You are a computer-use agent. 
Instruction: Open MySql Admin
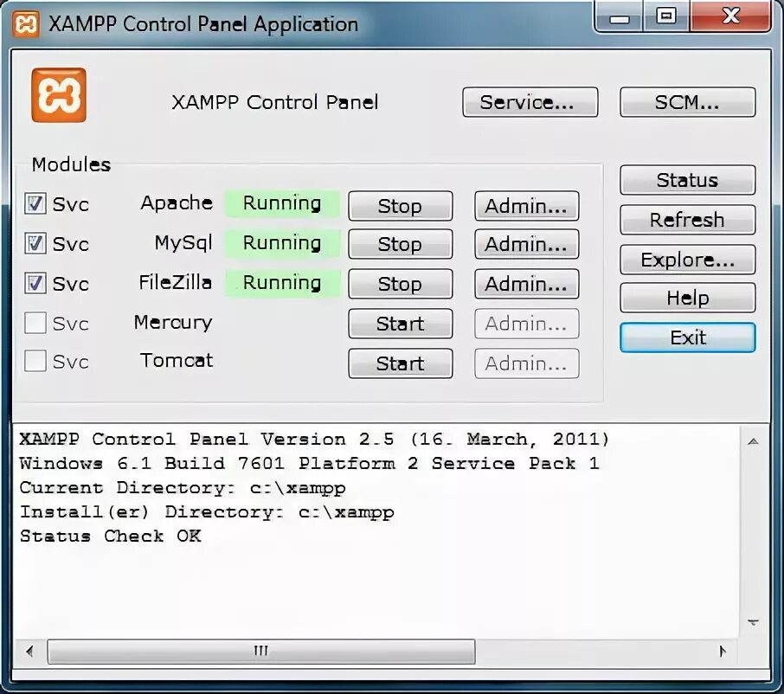coord(527,244)
